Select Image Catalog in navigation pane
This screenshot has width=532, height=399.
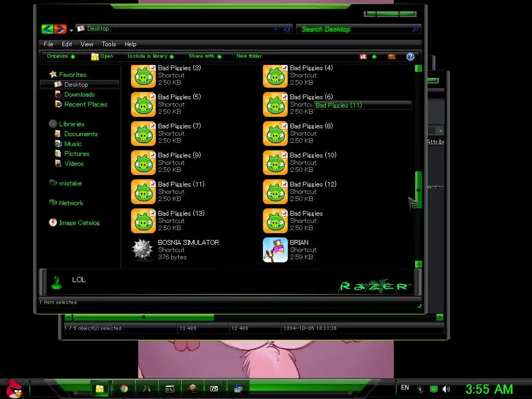pos(79,222)
